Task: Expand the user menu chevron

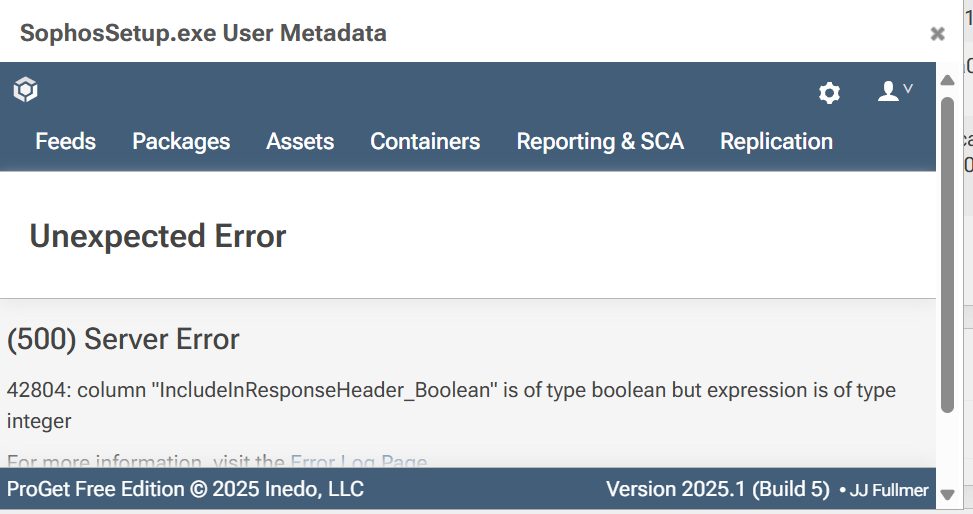Action: click(908, 89)
